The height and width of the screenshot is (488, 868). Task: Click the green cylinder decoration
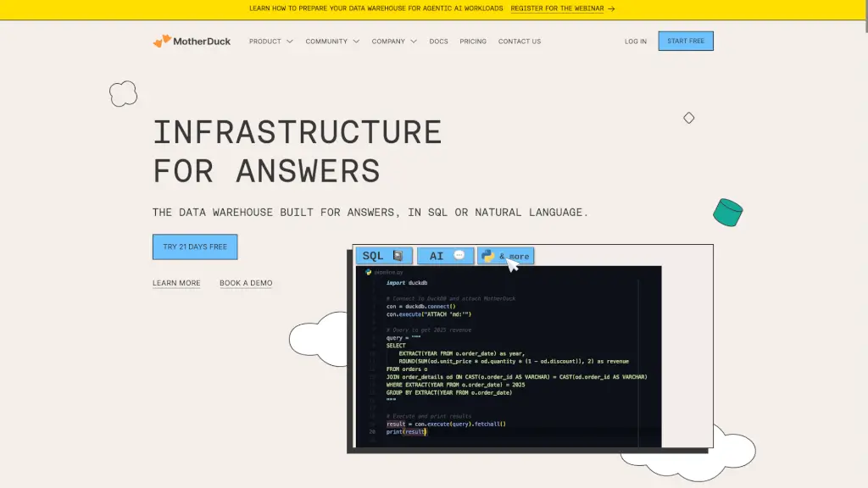727,212
